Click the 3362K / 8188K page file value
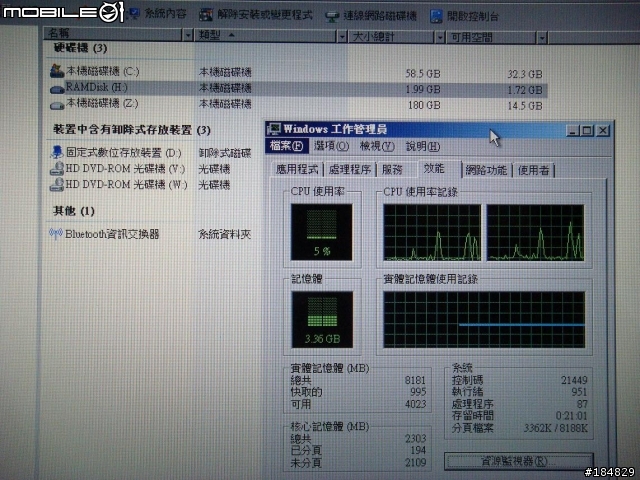640x480 pixels. point(556,428)
